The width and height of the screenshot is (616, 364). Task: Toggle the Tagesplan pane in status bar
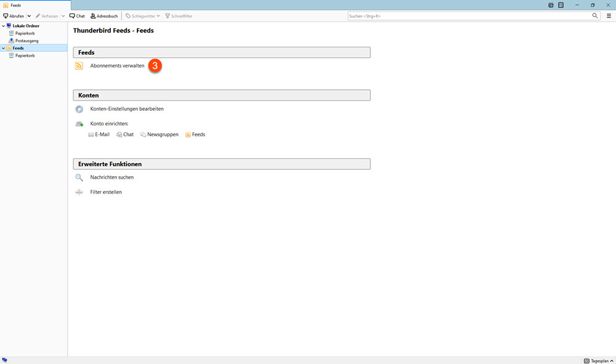pyautogui.click(x=596, y=360)
